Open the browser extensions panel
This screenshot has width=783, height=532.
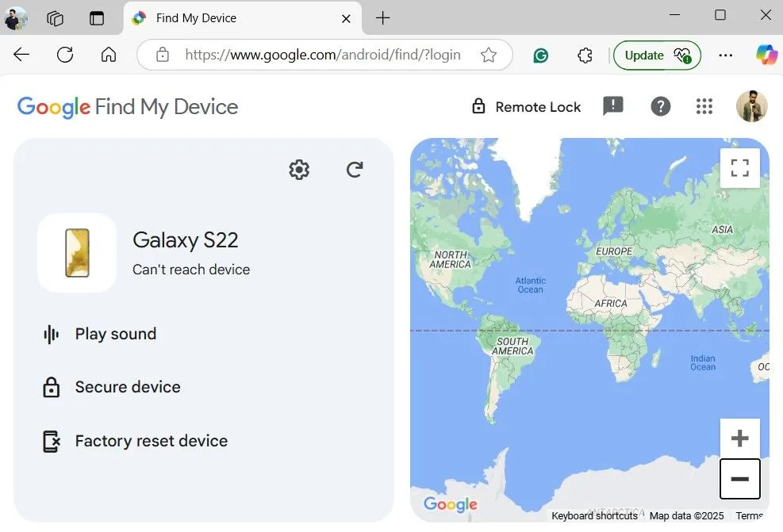(585, 55)
